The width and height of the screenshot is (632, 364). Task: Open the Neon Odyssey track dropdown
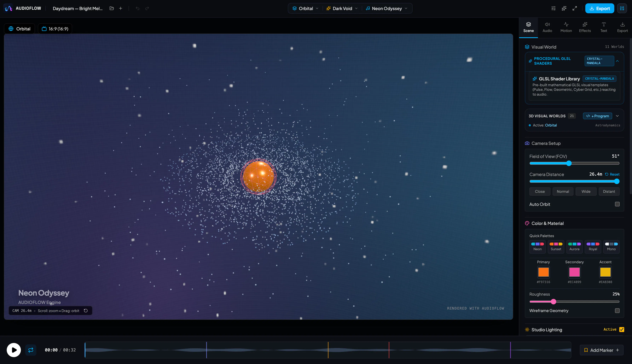click(x=387, y=8)
